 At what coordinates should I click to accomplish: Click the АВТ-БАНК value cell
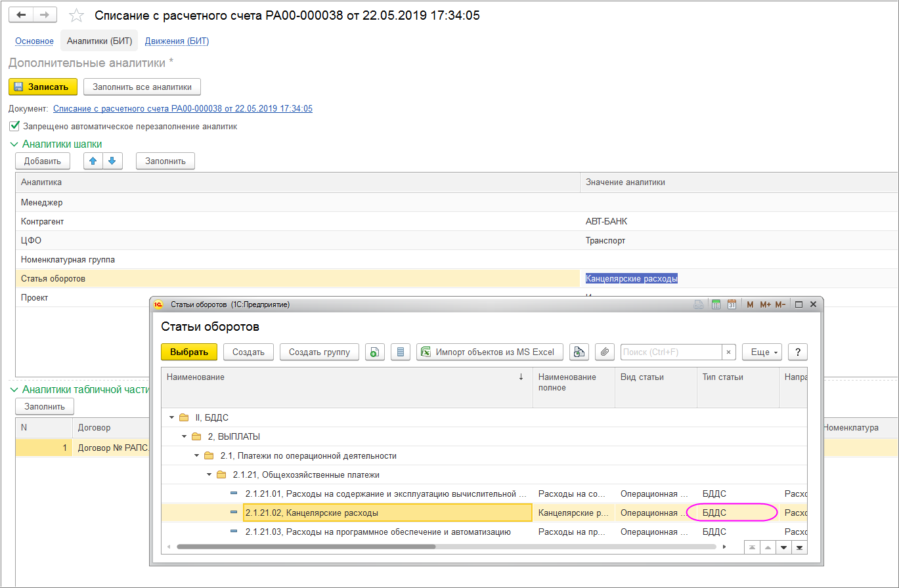coord(739,222)
